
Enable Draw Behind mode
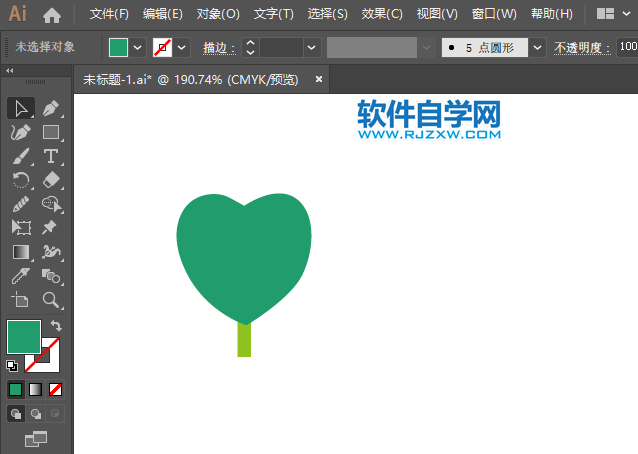36,414
